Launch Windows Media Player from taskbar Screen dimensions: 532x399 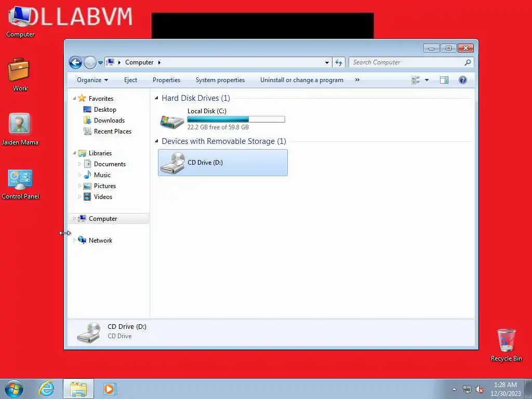(109, 389)
